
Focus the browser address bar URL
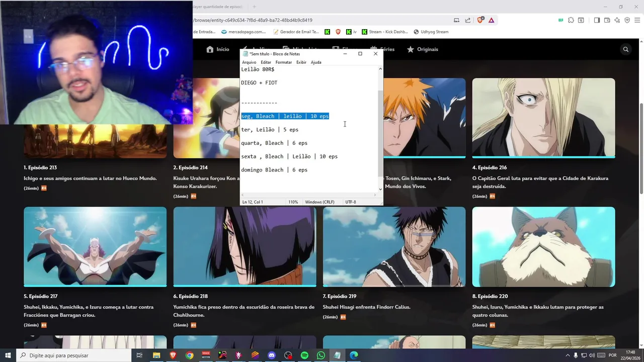253,20
